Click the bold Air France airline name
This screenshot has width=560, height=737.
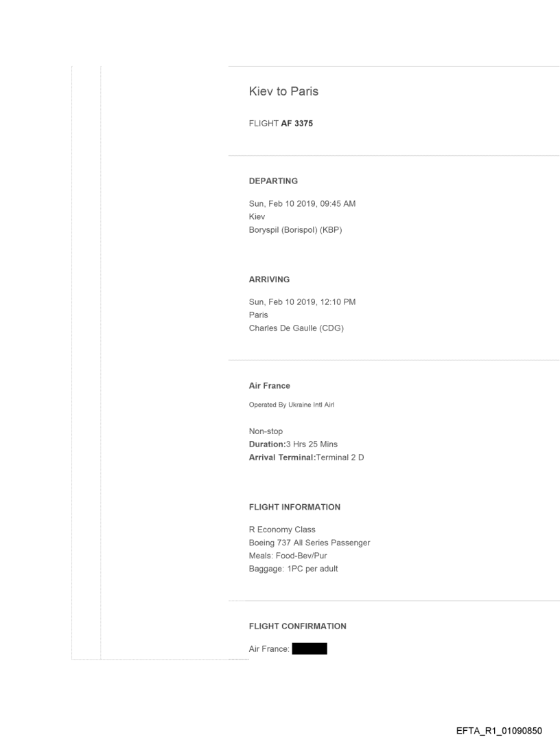(x=269, y=386)
